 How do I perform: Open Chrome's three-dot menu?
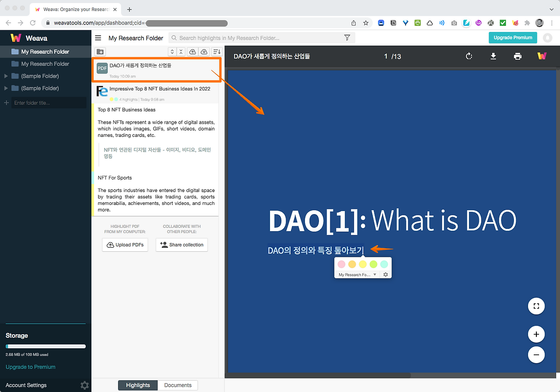point(551,23)
